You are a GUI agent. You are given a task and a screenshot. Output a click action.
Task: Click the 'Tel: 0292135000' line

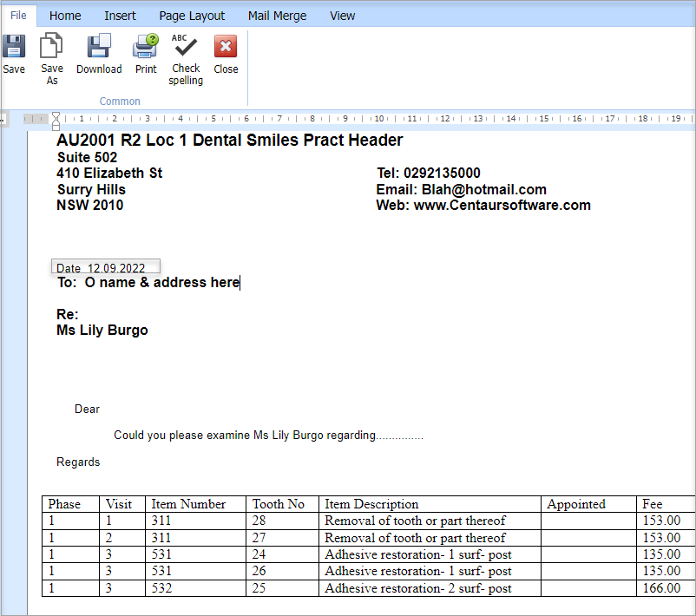429,173
